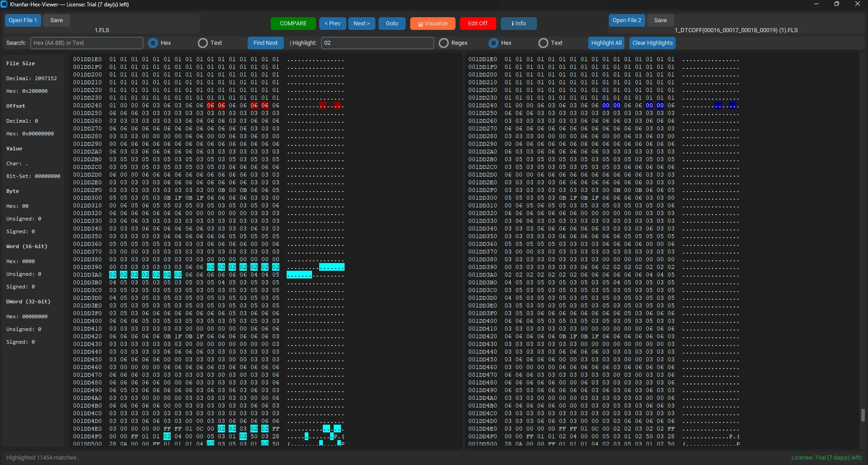Screen dimensions: 868x465
Task: Highlight All matching bytes
Action: coord(606,43)
